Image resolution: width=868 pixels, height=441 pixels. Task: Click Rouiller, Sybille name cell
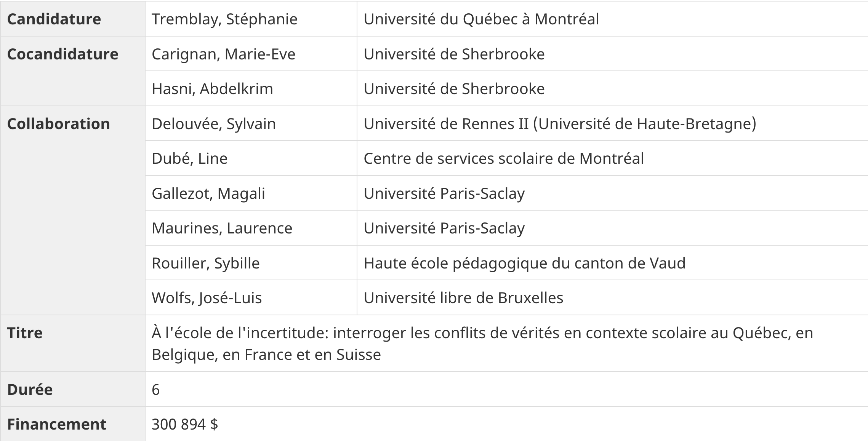205,263
